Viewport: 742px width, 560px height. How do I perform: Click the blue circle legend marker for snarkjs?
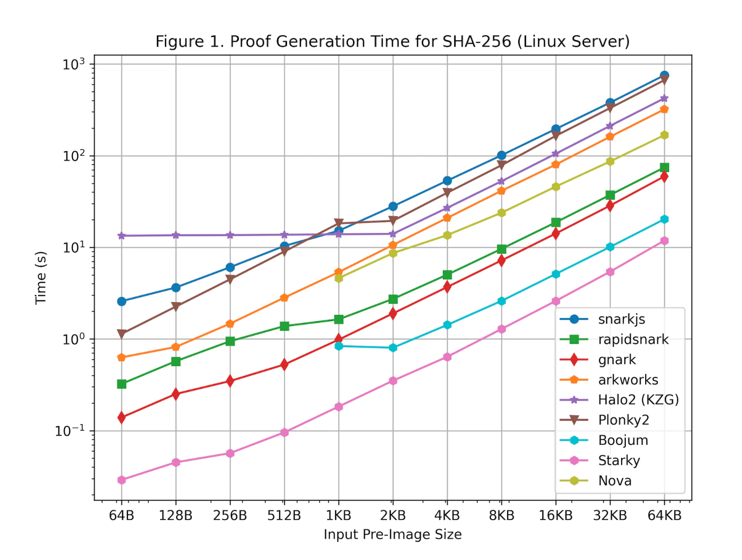click(x=574, y=319)
